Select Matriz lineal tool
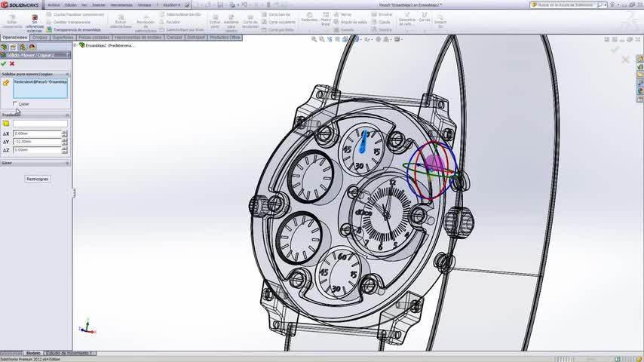Screen dimensions: 644x362 pos(326,19)
